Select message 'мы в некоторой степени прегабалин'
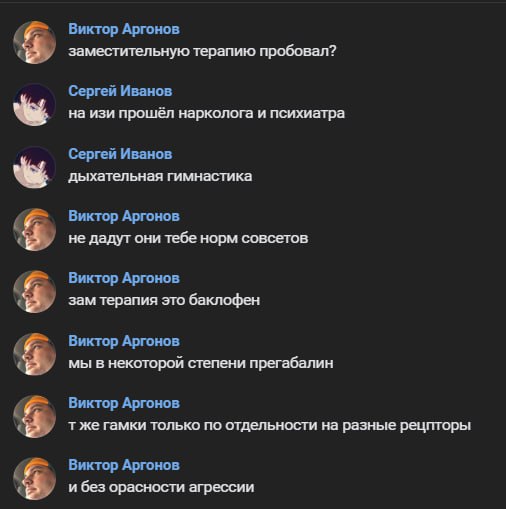 (201, 363)
